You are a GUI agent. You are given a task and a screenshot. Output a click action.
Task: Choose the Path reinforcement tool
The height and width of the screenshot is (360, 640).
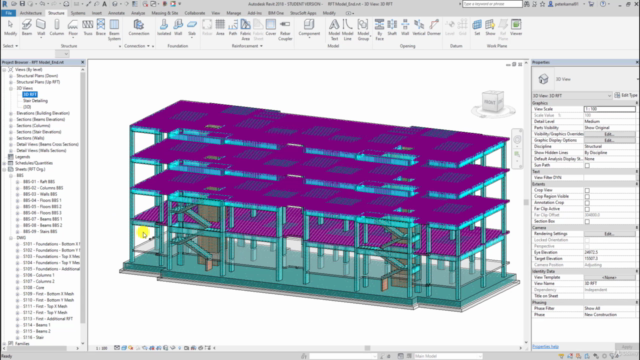point(233,27)
